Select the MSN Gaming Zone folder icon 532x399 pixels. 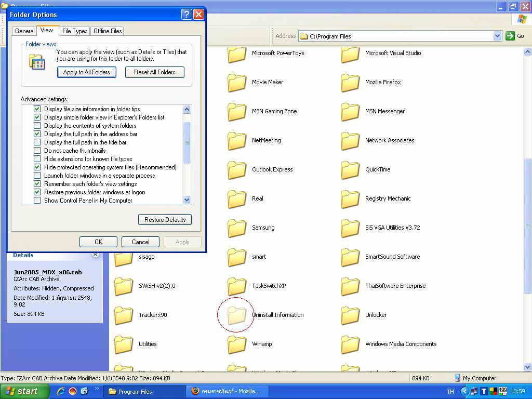coord(236,112)
